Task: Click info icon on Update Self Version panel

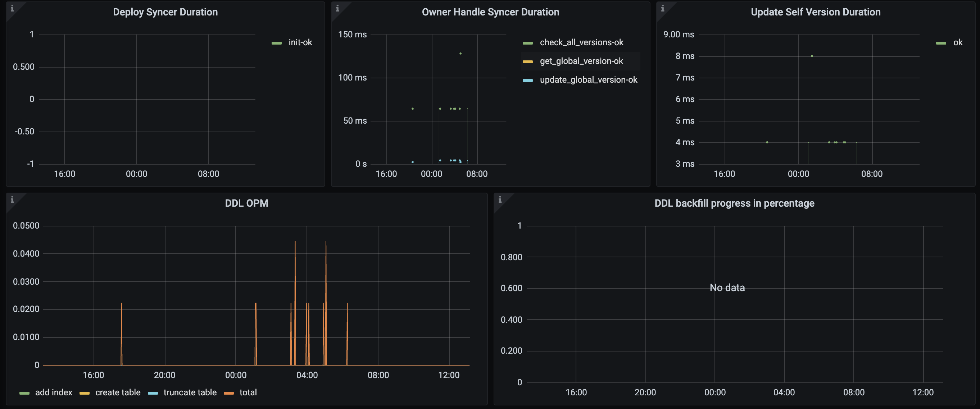Action: coord(662,8)
